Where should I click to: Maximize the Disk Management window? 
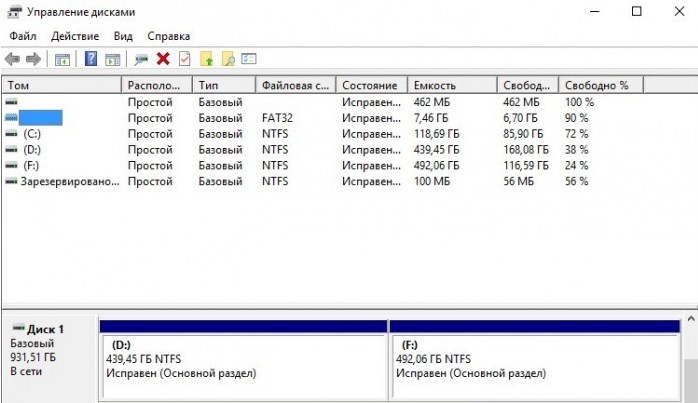637,11
